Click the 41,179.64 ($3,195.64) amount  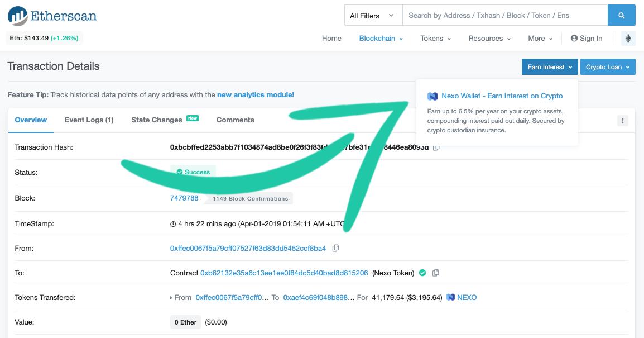[407, 297]
